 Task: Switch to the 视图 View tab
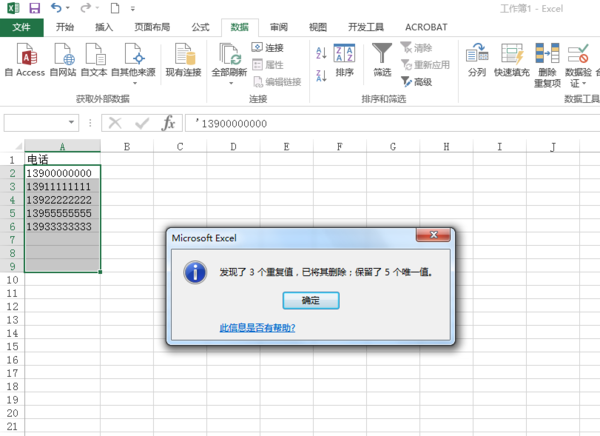pos(318,27)
